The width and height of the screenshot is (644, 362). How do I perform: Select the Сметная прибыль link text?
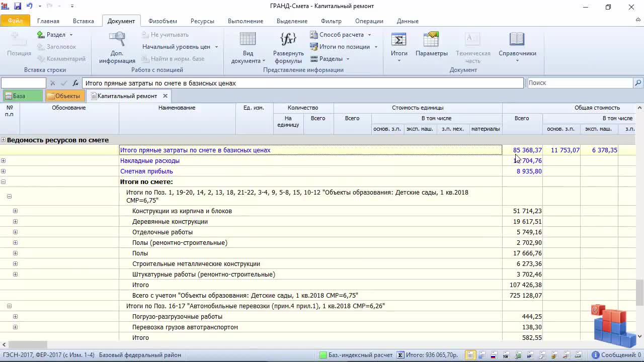pyautogui.click(x=146, y=171)
